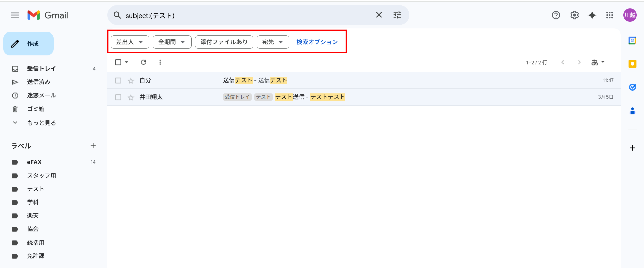Open the 全期間 date filter dropdown
The height and width of the screenshot is (268, 644).
pyautogui.click(x=172, y=42)
